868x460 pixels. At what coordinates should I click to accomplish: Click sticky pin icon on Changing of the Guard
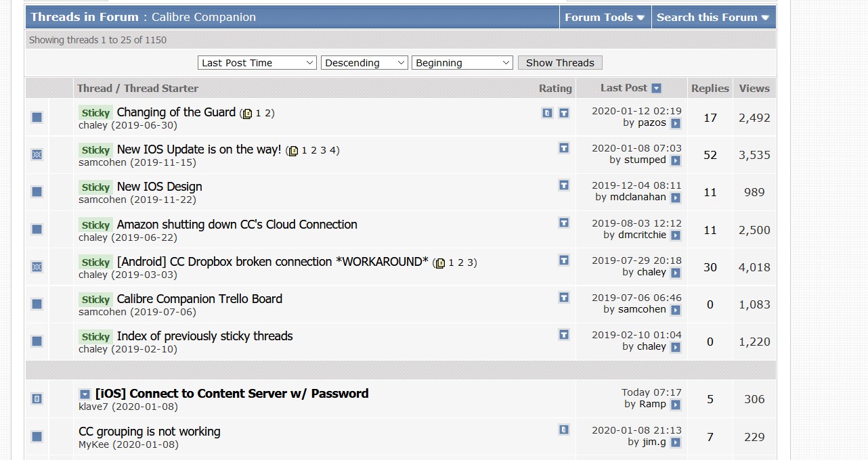(x=564, y=113)
